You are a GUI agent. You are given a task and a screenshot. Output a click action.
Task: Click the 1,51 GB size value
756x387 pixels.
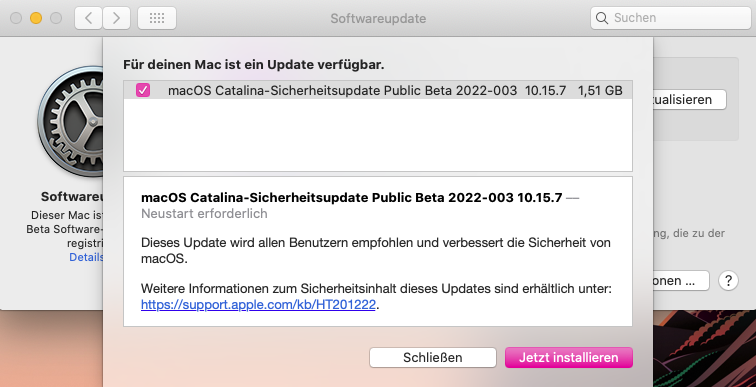click(600, 90)
